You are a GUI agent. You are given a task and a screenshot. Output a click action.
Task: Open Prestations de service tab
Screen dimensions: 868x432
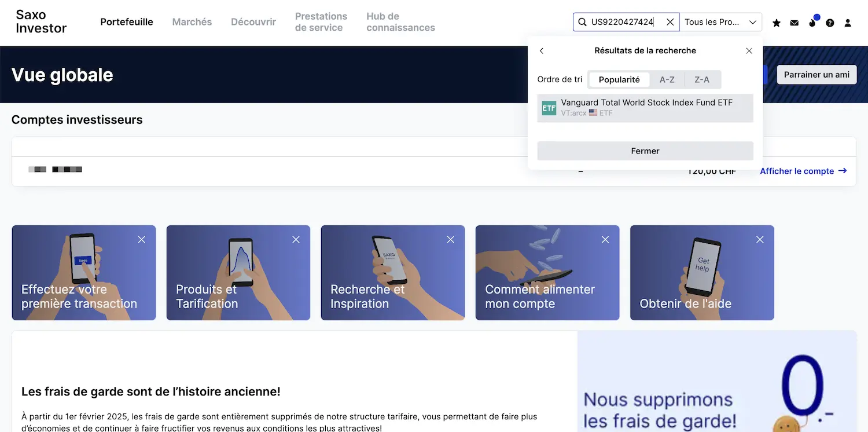click(321, 22)
